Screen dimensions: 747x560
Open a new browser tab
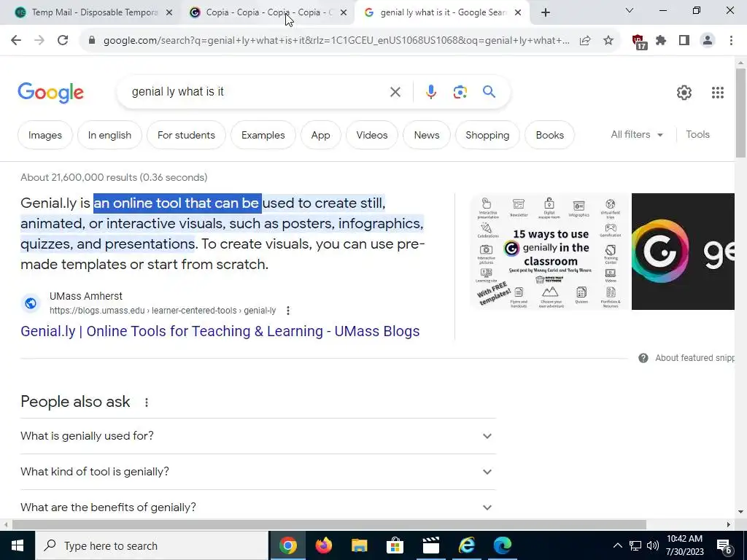pos(546,12)
